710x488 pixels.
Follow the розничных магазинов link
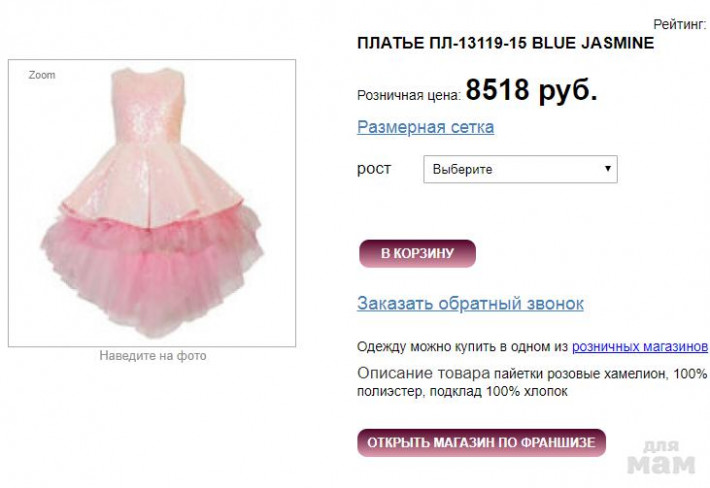tap(640, 347)
